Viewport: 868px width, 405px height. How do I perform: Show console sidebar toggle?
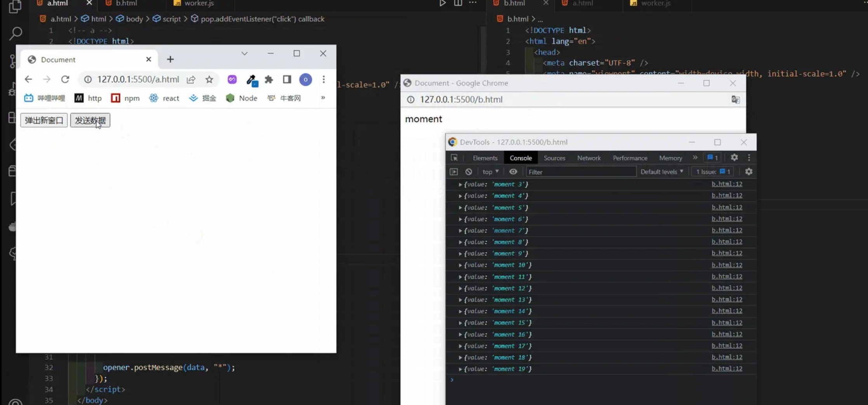[x=454, y=172]
